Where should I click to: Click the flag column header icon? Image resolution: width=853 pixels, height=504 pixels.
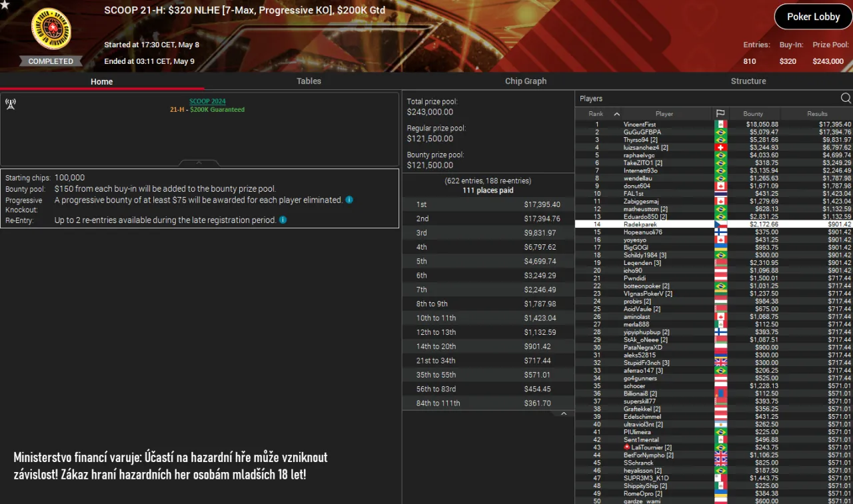pyautogui.click(x=722, y=113)
